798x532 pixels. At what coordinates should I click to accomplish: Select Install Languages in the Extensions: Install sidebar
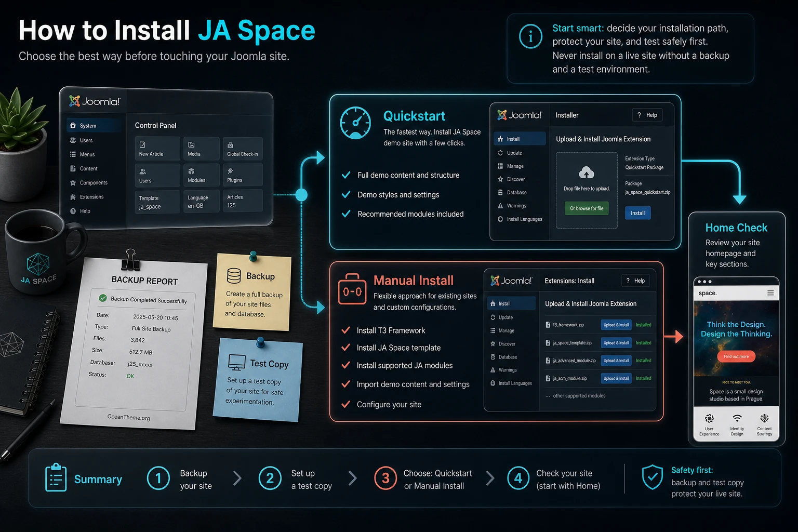pyautogui.click(x=511, y=383)
